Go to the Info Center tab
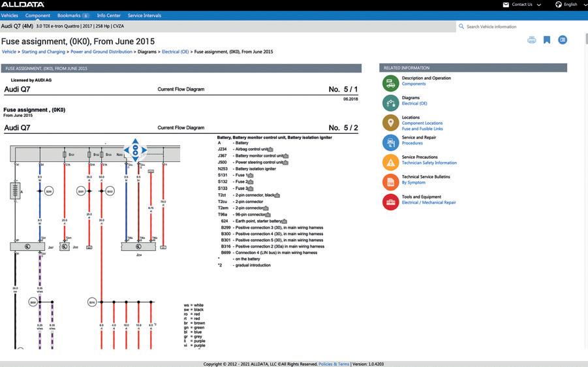The height and width of the screenshot is (367, 588). [109, 16]
